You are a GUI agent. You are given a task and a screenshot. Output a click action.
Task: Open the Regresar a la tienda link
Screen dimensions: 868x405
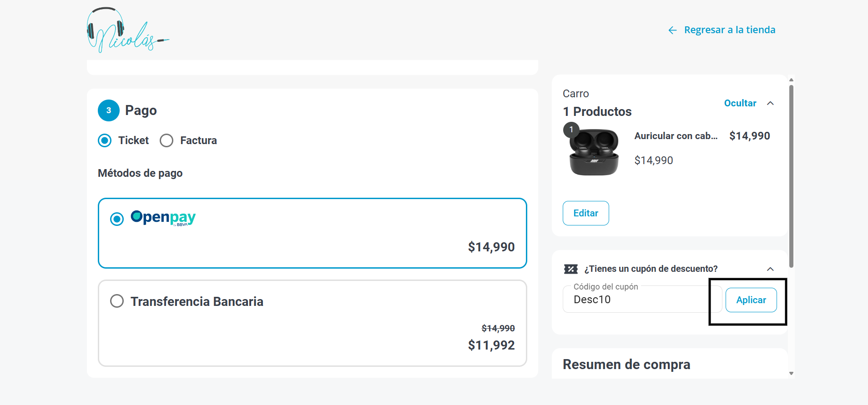click(729, 30)
